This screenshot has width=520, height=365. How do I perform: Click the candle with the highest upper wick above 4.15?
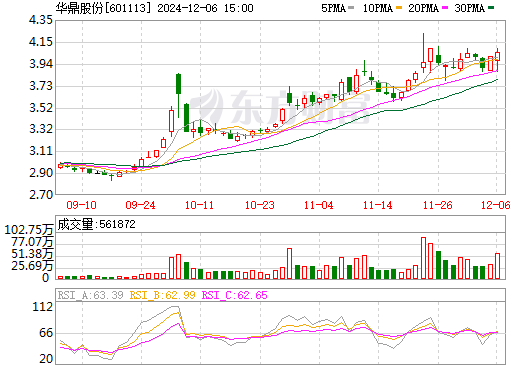click(x=423, y=53)
